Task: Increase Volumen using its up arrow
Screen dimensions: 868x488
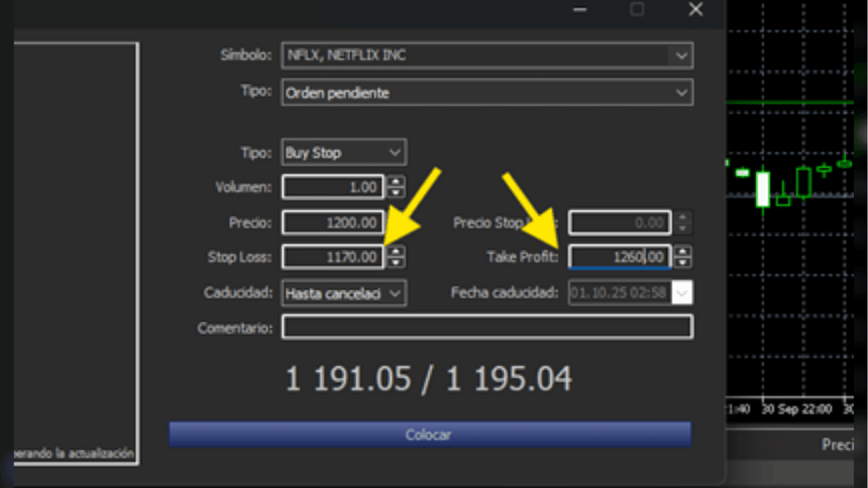Action: [x=395, y=183]
